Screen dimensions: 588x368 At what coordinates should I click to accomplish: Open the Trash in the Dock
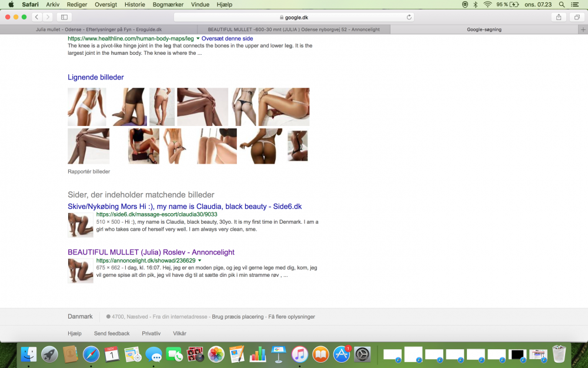(559, 354)
